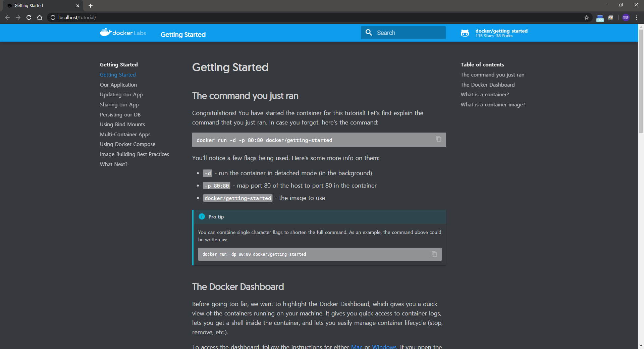Open Using Bind Mounts page
The width and height of the screenshot is (644, 349).
(x=122, y=124)
